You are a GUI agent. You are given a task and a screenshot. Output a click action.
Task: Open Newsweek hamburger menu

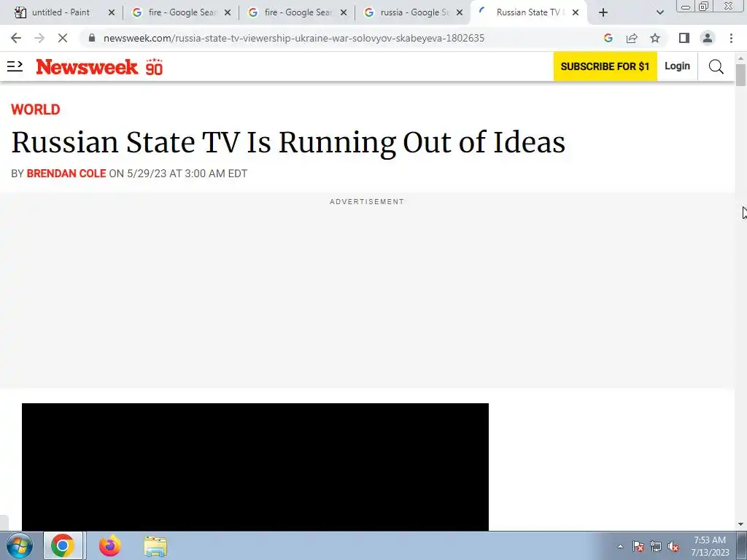tap(15, 66)
